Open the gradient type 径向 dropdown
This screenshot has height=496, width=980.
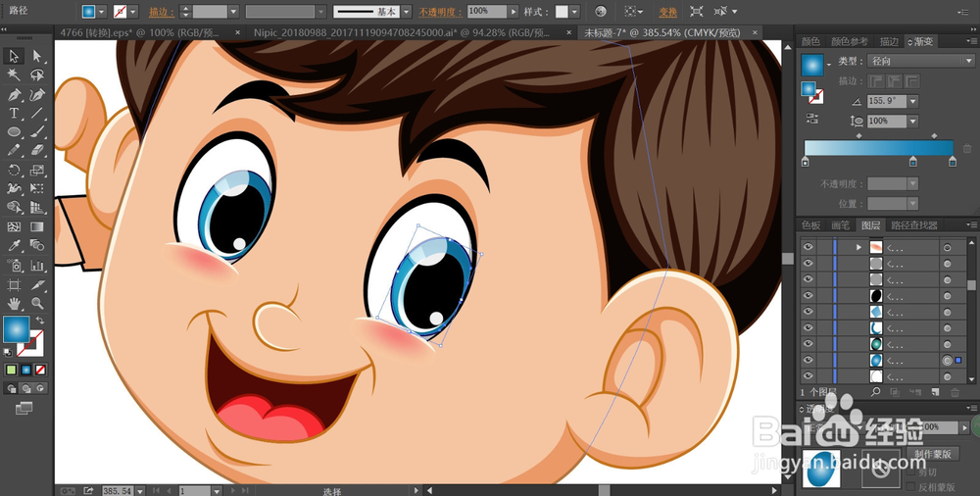(x=920, y=62)
